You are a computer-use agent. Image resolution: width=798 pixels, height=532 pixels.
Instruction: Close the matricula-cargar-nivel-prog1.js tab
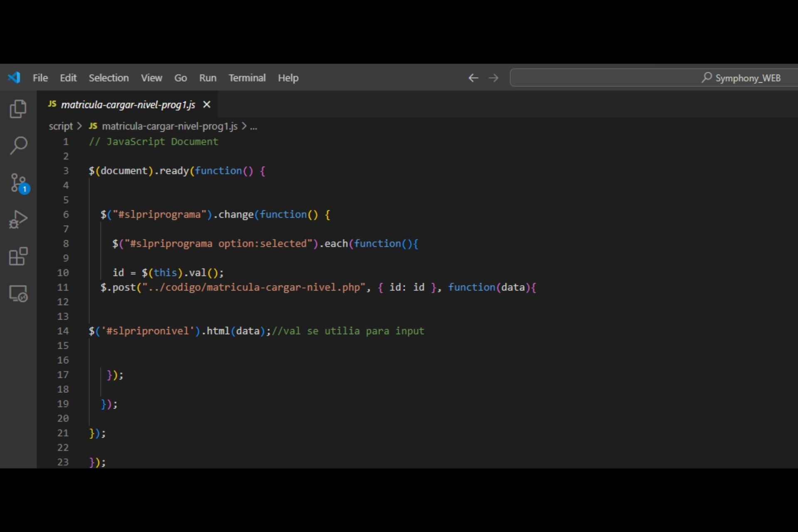207,105
